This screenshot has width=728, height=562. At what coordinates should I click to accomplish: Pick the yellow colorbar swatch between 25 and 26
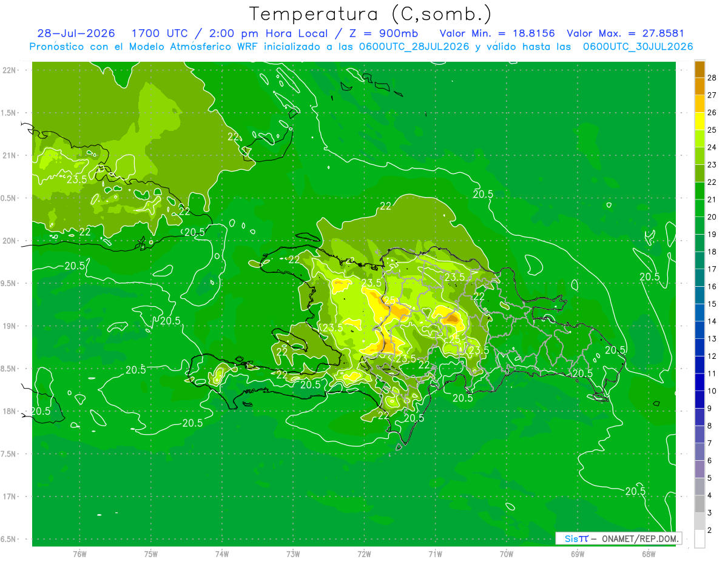click(699, 122)
